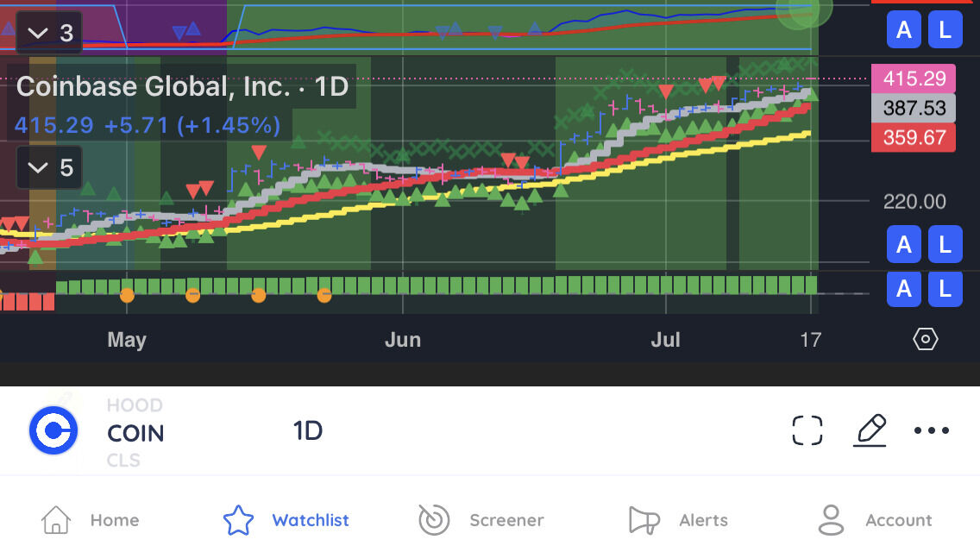Toggle auto scale A on top pane
The height and width of the screenshot is (552, 980).
pyautogui.click(x=904, y=29)
